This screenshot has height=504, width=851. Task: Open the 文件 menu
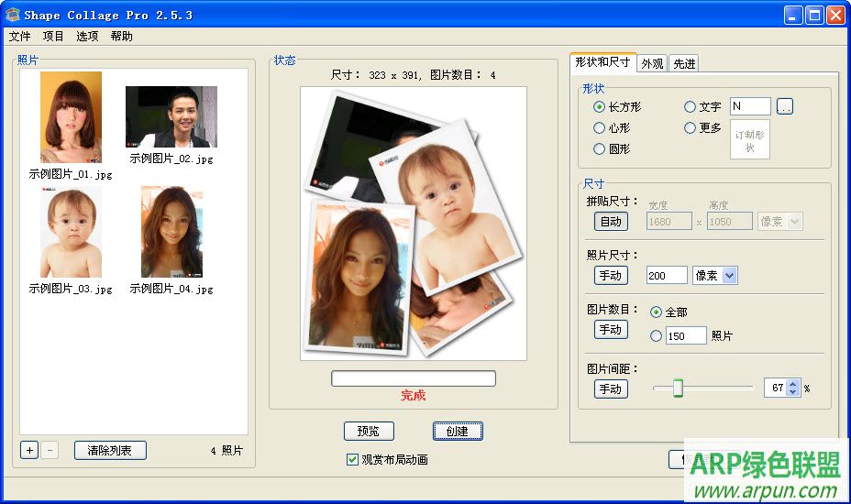[19, 37]
